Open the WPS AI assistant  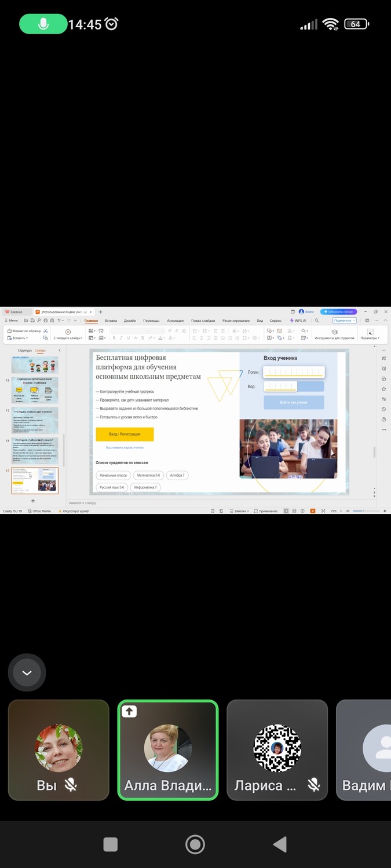(x=298, y=321)
